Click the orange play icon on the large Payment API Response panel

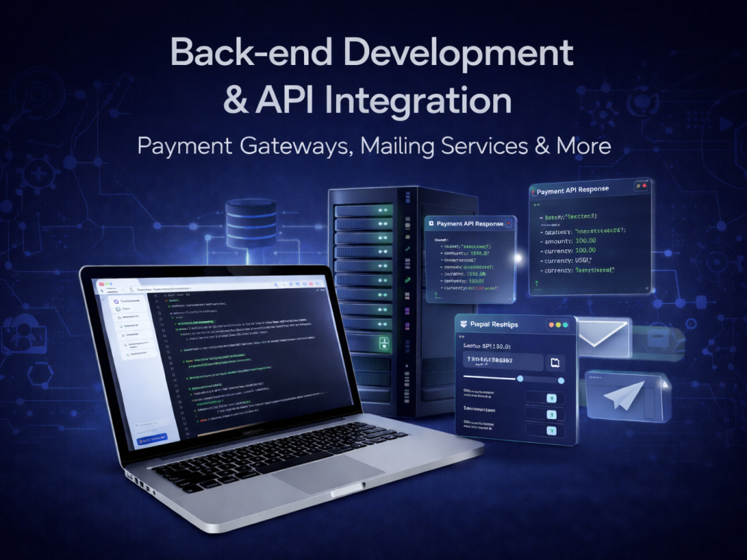point(638,186)
